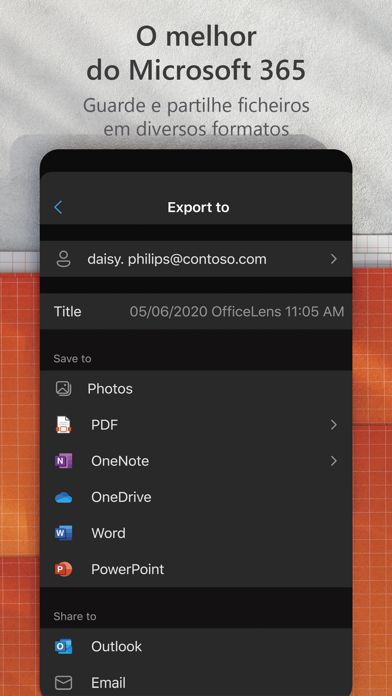Tap the OneNote app icon

pos(63,461)
